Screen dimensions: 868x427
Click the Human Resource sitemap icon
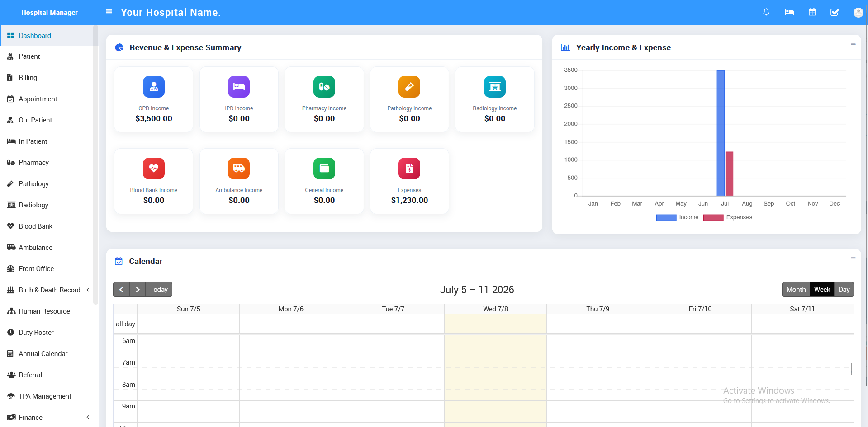click(11, 311)
